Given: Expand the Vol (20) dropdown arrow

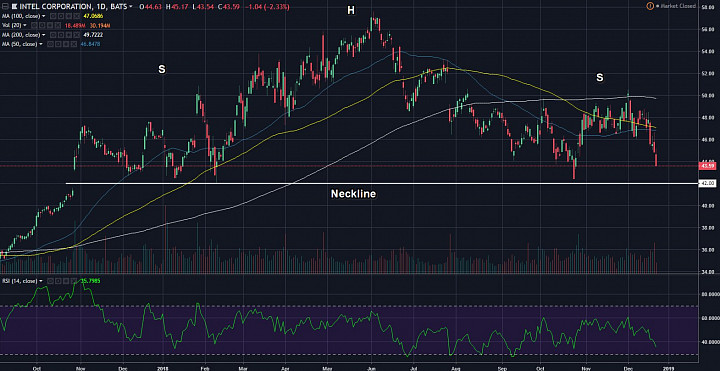Looking at the screenshot, I should point(25,25).
